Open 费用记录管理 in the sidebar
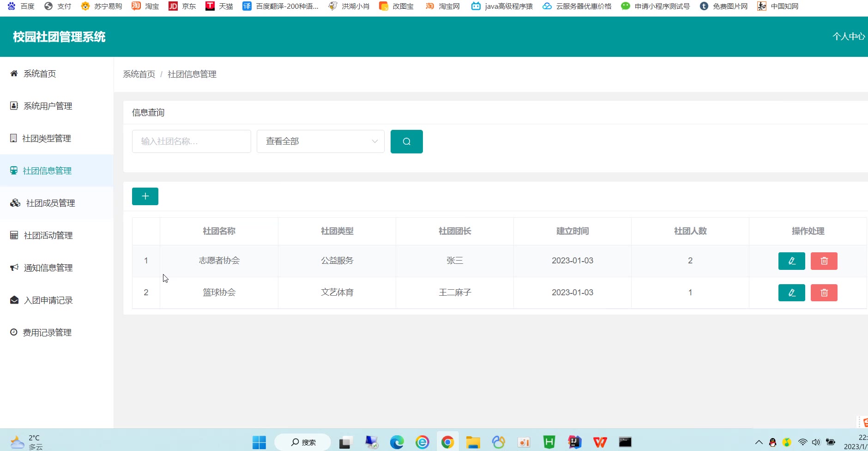 47,333
